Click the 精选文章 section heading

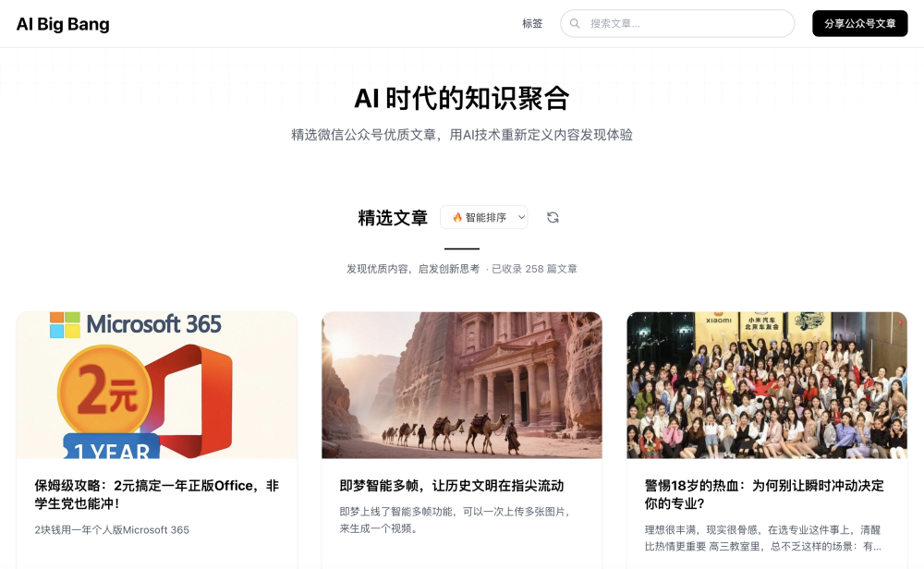(393, 217)
